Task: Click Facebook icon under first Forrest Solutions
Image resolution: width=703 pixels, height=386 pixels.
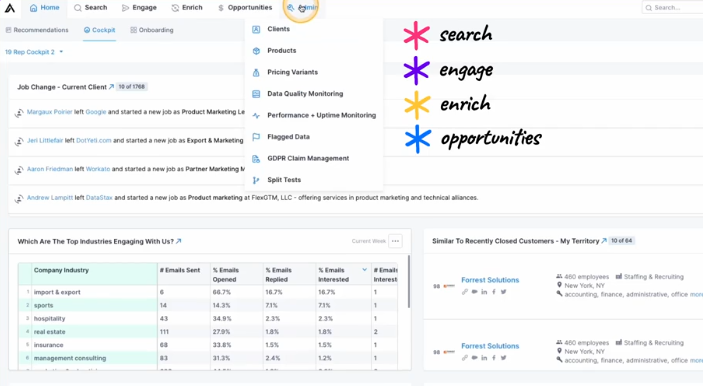Action: (494, 292)
